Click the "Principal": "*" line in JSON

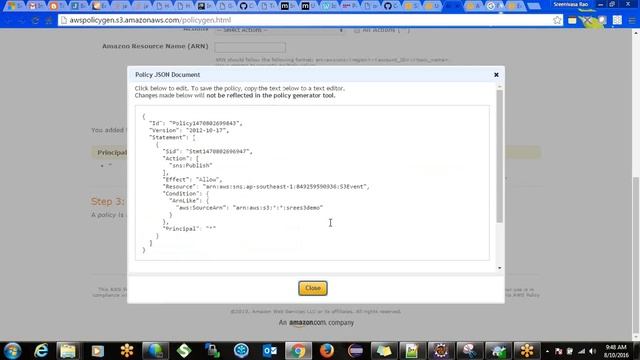pyautogui.click(x=189, y=229)
